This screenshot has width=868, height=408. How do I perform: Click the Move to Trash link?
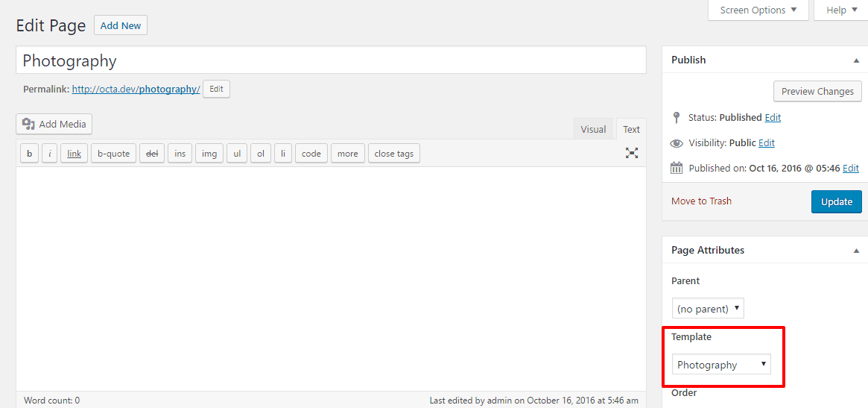pos(701,201)
